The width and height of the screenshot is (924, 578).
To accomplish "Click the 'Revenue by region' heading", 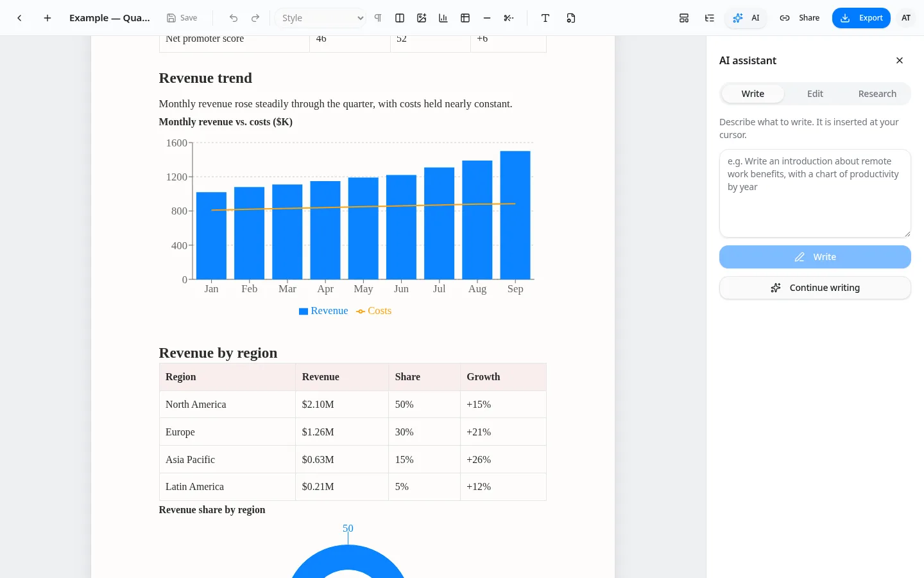I will pyautogui.click(x=218, y=353).
